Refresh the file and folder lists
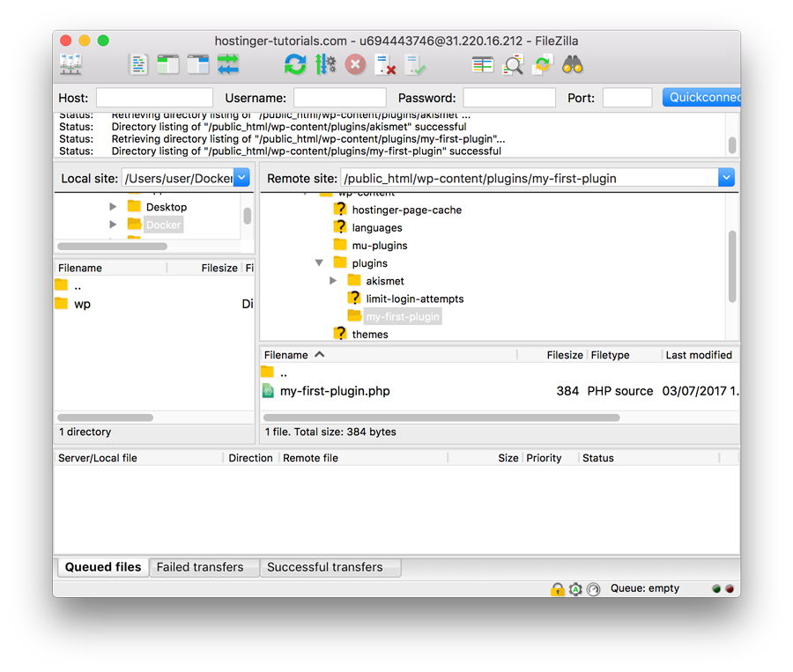Screen dimensions: 793x672 pyautogui.click(x=295, y=64)
